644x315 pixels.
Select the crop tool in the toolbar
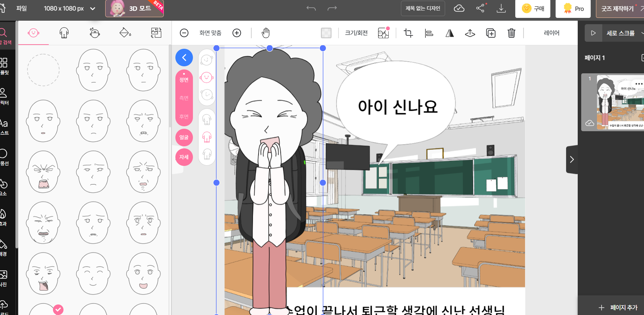[x=408, y=33]
